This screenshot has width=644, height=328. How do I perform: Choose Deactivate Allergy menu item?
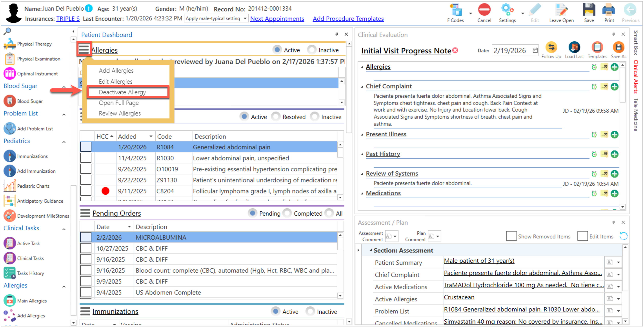[x=122, y=92]
